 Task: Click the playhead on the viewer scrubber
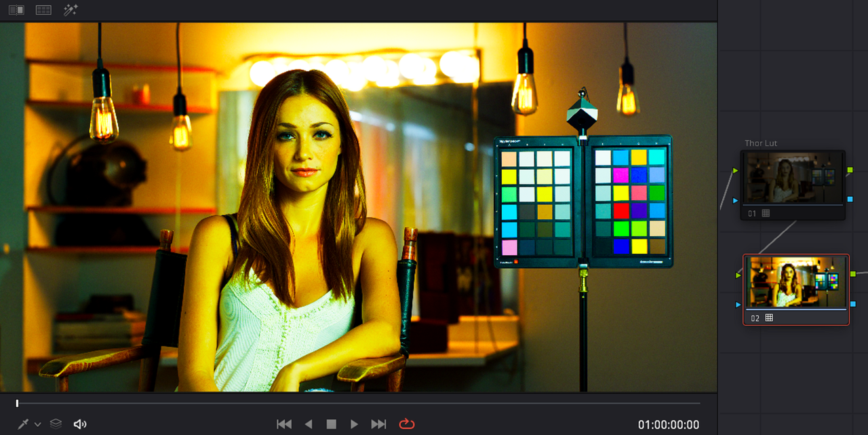click(x=17, y=403)
